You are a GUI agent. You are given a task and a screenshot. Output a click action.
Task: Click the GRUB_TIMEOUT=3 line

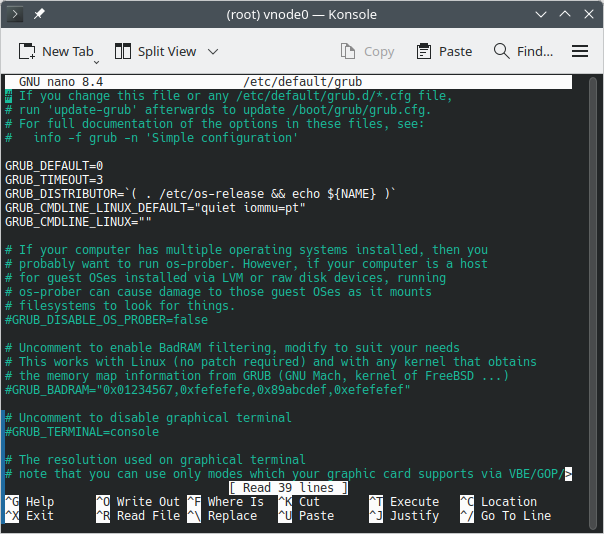54,180
